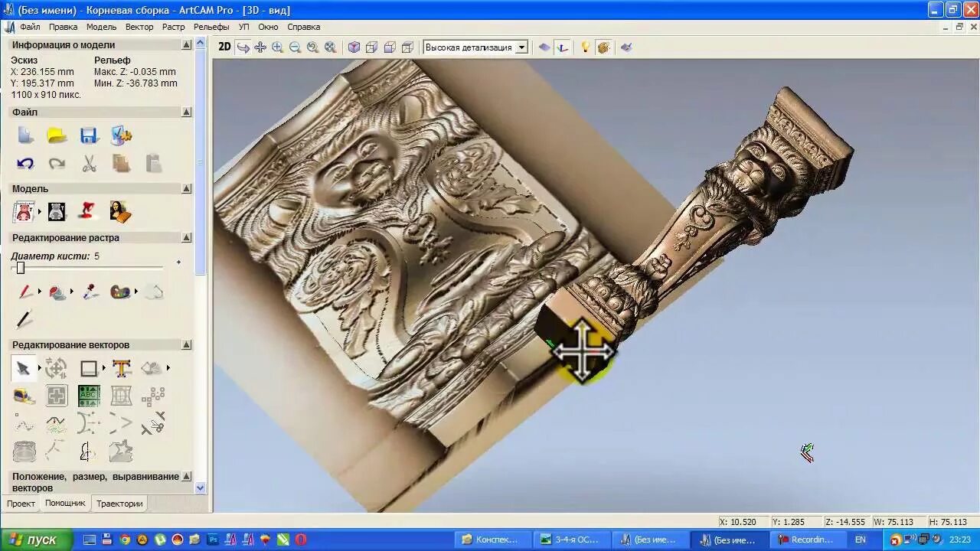Open the Справка menu

pyautogui.click(x=304, y=27)
